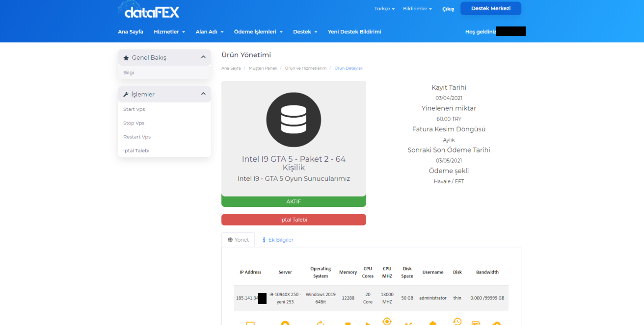Screen dimensions: 644x325
Task: Click İptal Talebi in sidebar
Action: coord(136,150)
